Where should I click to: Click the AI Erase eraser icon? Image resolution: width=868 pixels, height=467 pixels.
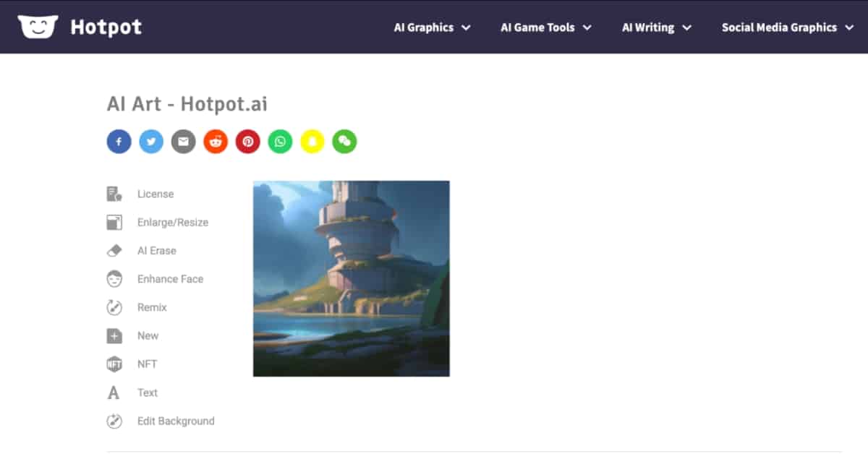coord(114,251)
